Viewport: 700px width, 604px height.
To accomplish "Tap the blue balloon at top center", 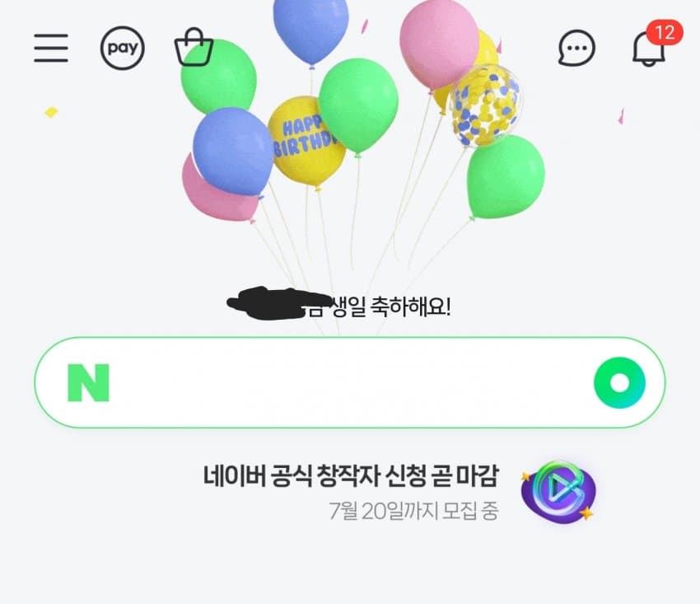I will coord(310,31).
